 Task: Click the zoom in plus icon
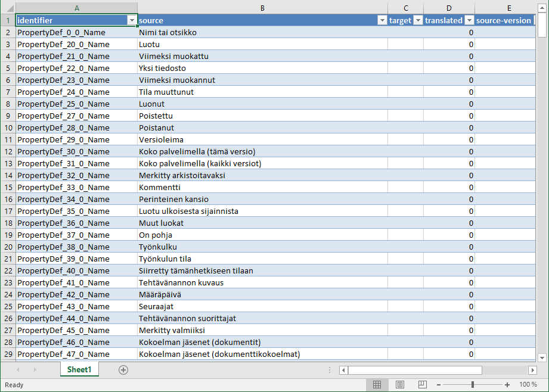(x=507, y=385)
